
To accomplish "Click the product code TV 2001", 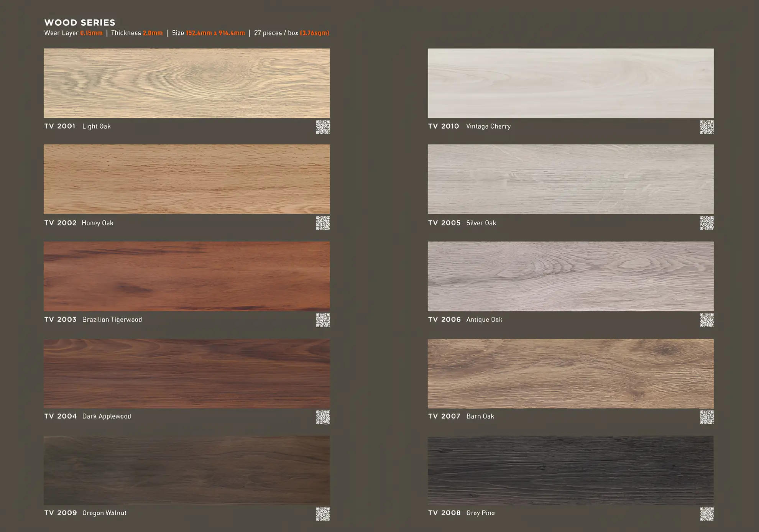I will pyautogui.click(x=60, y=126).
